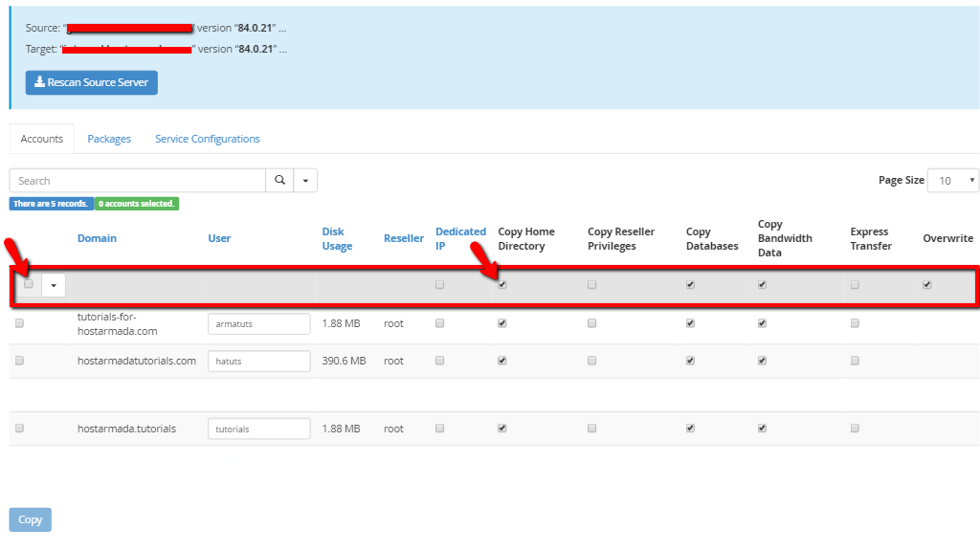980x551 pixels.
Task: Click the Copy button
Action: (30, 519)
